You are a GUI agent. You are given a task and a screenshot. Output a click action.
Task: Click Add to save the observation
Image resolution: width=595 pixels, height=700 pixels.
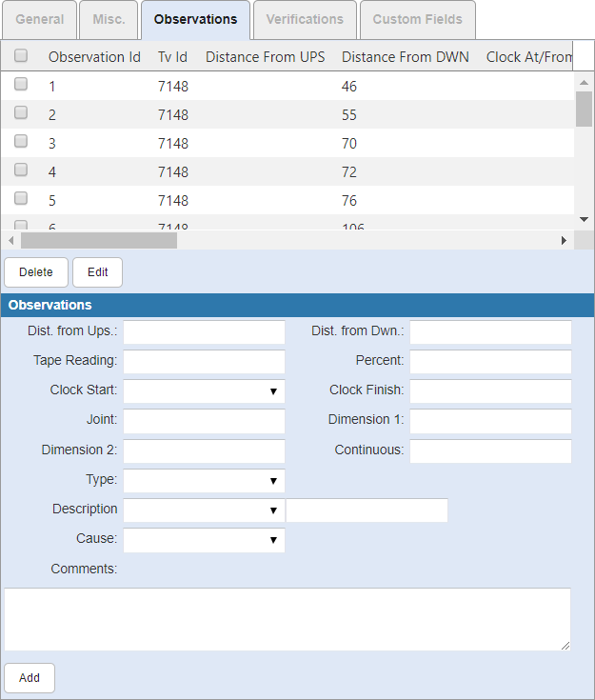pos(30,678)
